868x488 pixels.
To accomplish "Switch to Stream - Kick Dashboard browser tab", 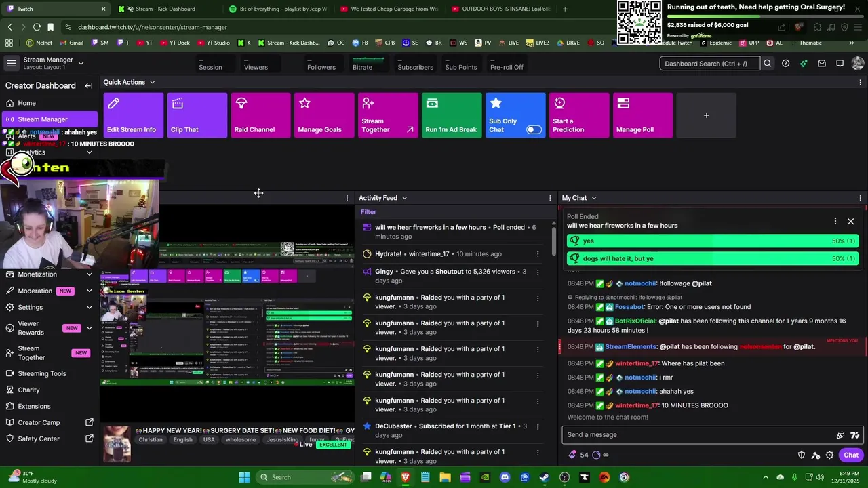I will tap(165, 9).
